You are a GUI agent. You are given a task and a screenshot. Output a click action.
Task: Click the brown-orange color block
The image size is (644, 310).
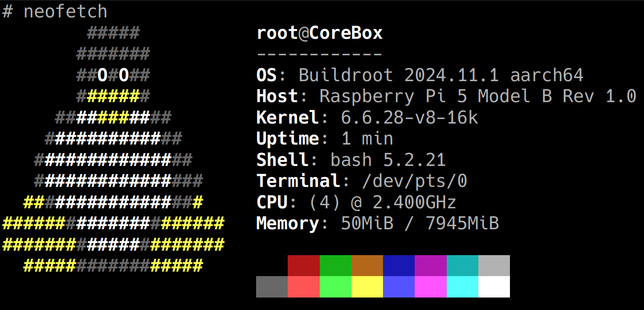tap(367, 265)
